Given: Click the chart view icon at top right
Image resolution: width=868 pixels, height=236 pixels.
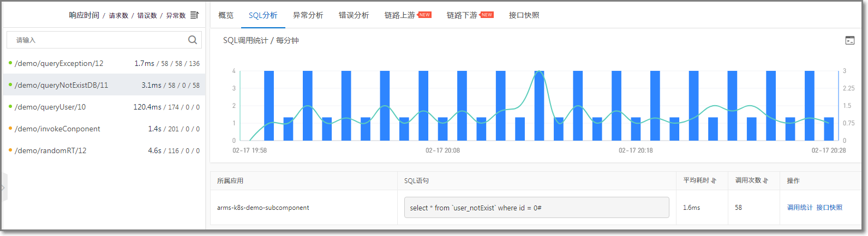Looking at the screenshot, I should pos(850,40).
